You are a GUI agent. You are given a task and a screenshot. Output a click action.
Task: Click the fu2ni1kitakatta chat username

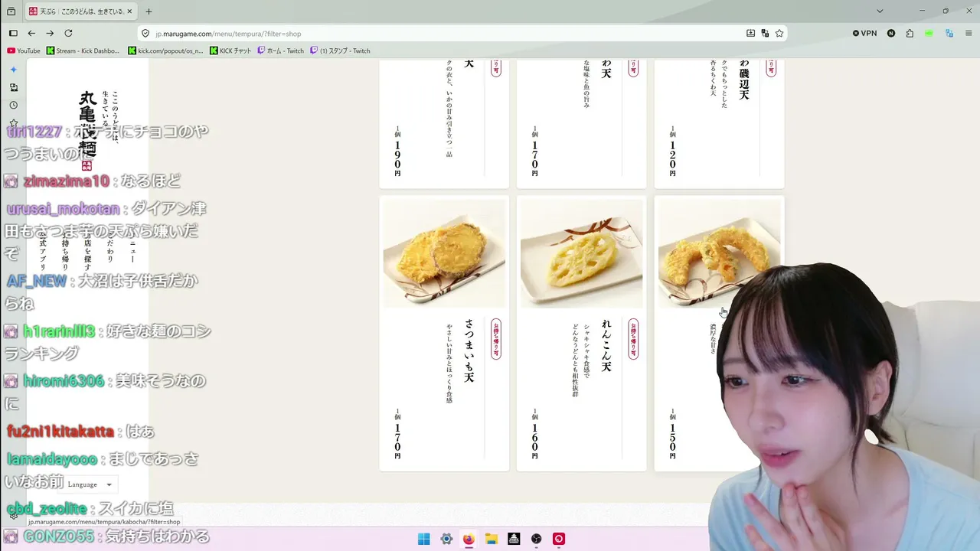[x=60, y=432]
